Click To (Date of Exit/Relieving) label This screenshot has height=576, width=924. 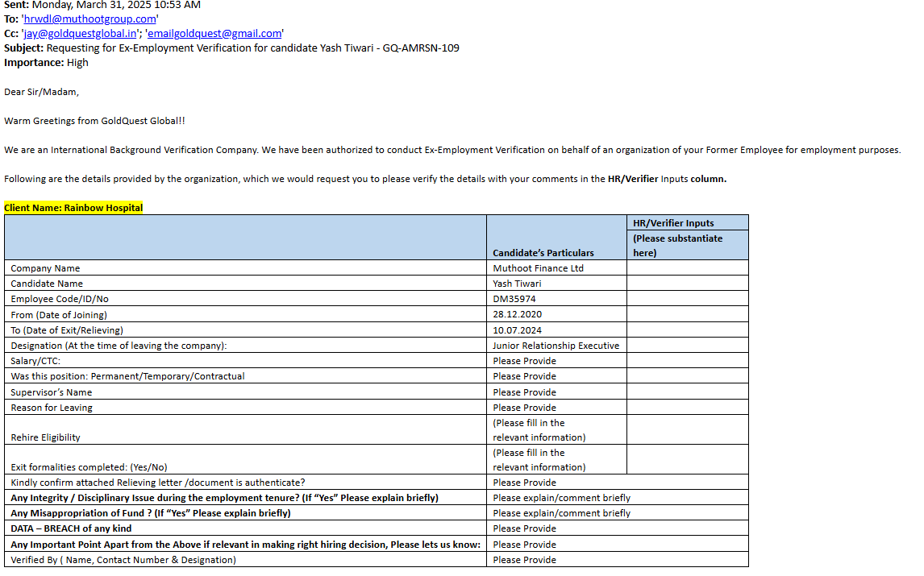coord(67,329)
